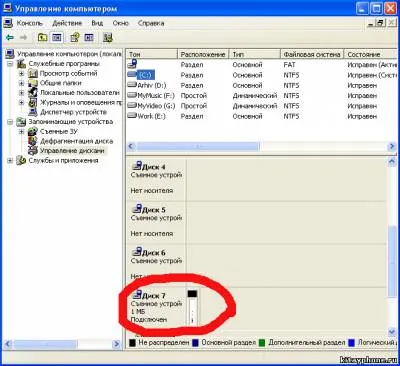Click the Диск 4 removable device icon

point(137,166)
